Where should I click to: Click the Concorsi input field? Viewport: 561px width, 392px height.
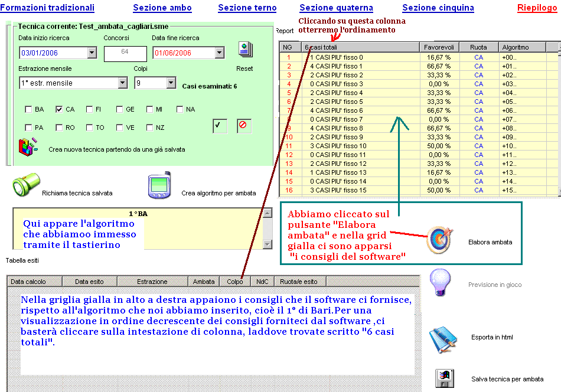pyautogui.click(x=125, y=54)
